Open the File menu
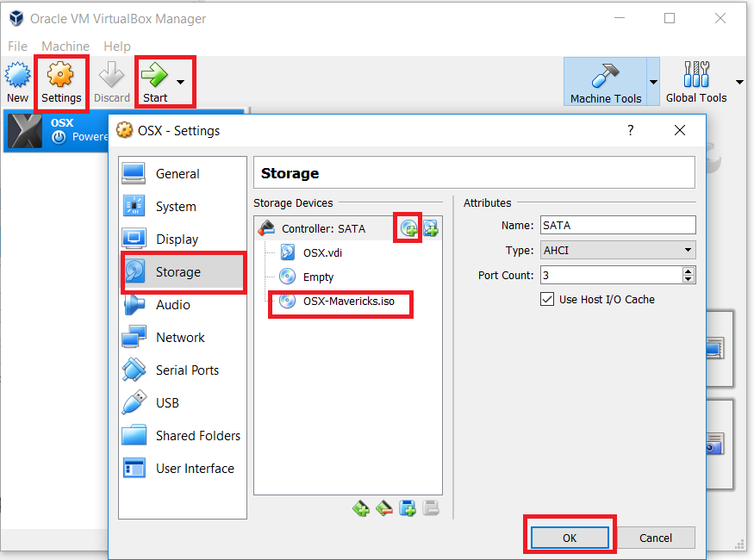This screenshot has height=560, width=754. 17,47
